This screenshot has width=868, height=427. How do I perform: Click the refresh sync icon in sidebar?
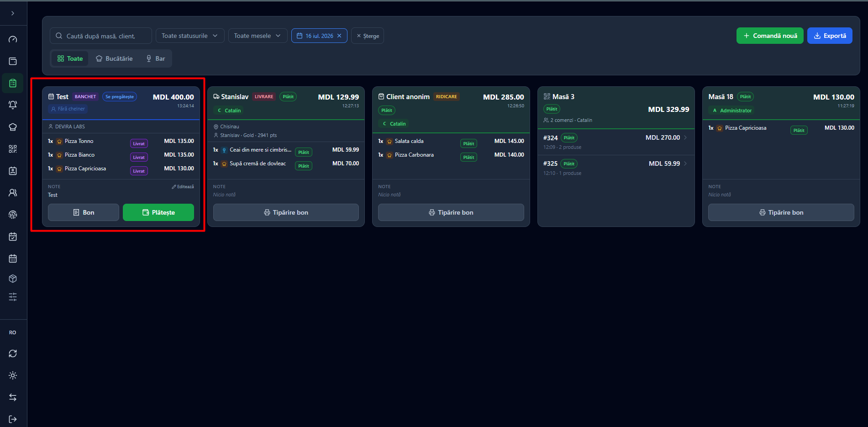13,353
